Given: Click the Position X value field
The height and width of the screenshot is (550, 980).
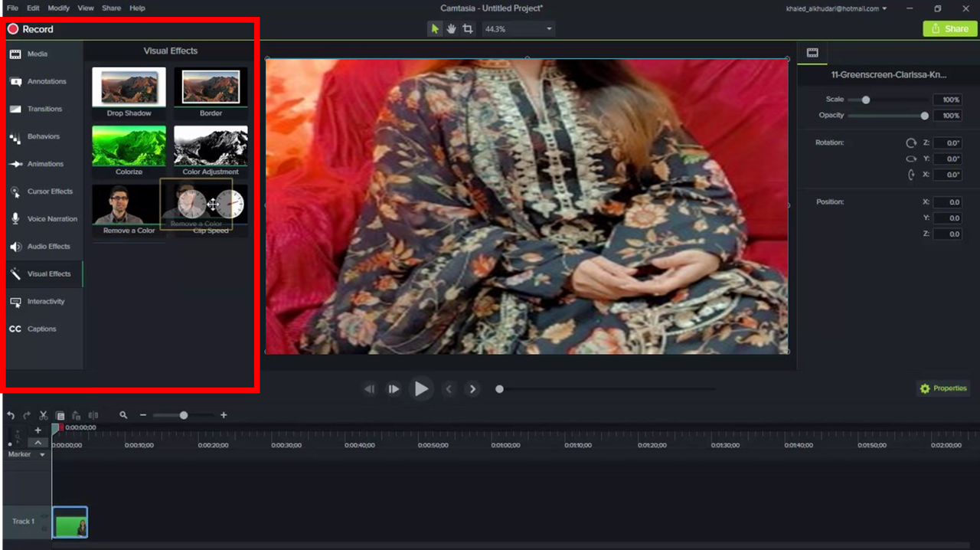Looking at the screenshot, I should coord(948,202).
